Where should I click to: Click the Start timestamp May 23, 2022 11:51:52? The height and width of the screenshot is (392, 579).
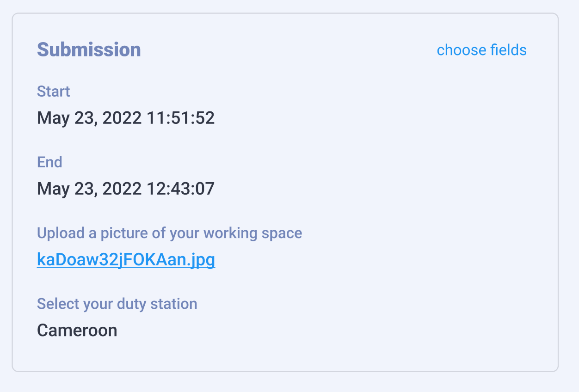126,118
